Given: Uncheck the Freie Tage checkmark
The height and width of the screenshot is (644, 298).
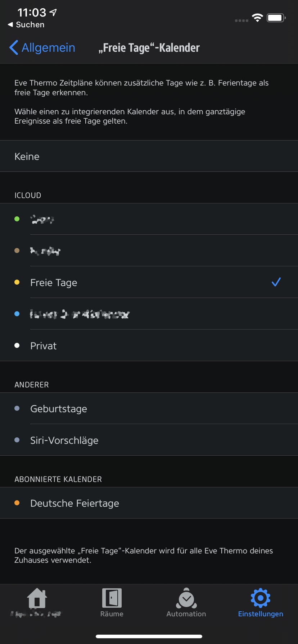Looking at the screenshot, I should (x=276, y=282).
